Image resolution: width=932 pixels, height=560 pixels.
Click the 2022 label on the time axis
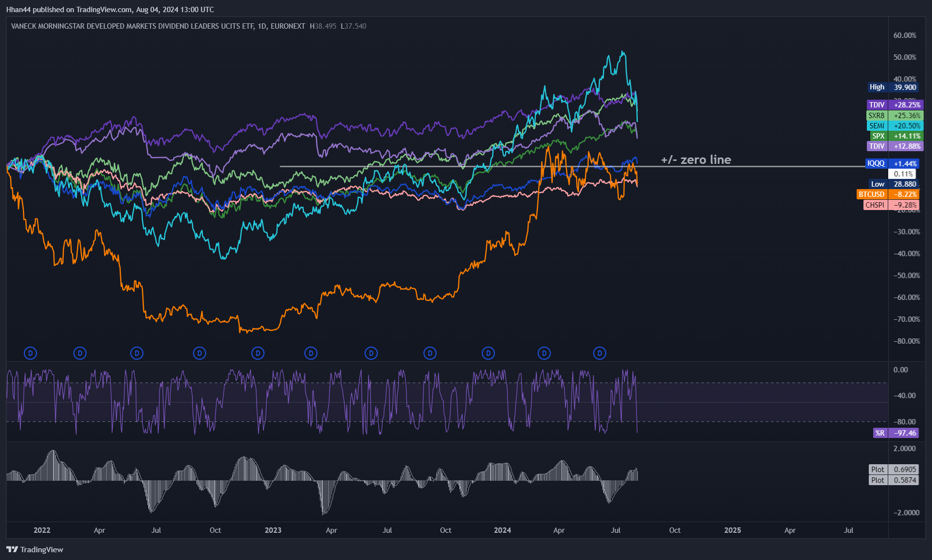(x=42, y=530)
